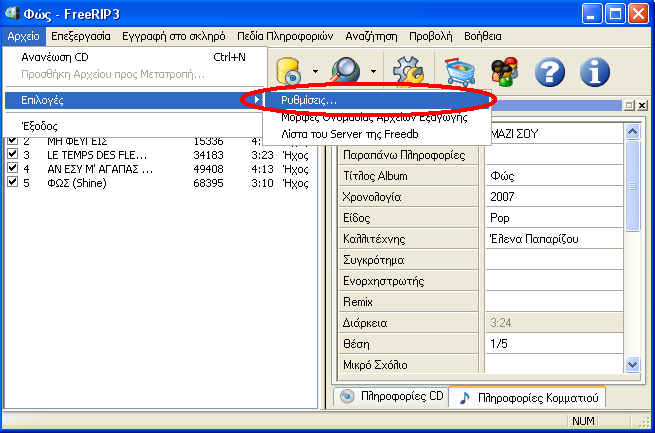This screenshot has width=655, height=433.
Task: Edit Καλλιτέχνης field Έλενα Παπαρίζου
Action: [x=554, y=239]
